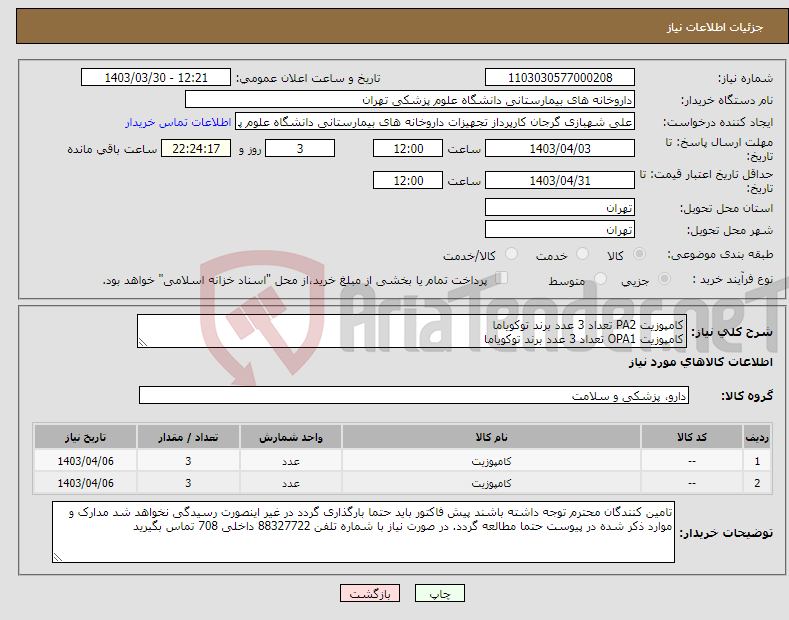
Task: Click the remaining time field 22:24:17
Action: pyautogui.click(x=196, y=148)
